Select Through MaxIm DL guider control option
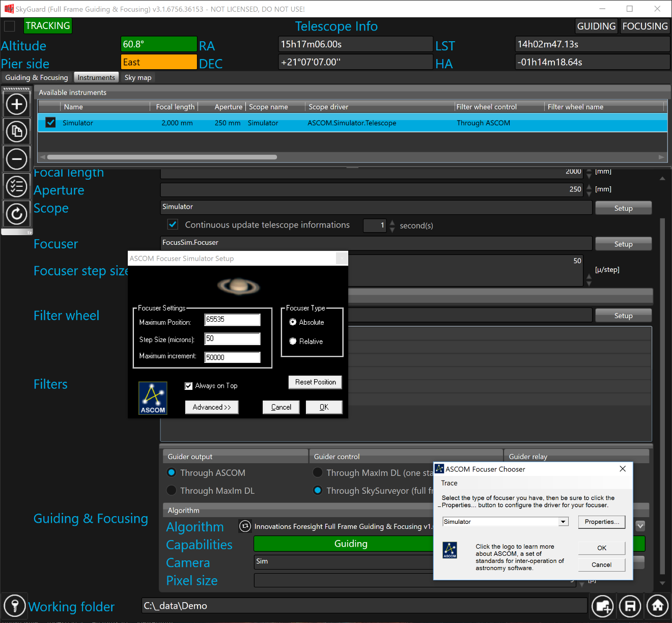The image size is (672, 623). click(x=318, y=472)
